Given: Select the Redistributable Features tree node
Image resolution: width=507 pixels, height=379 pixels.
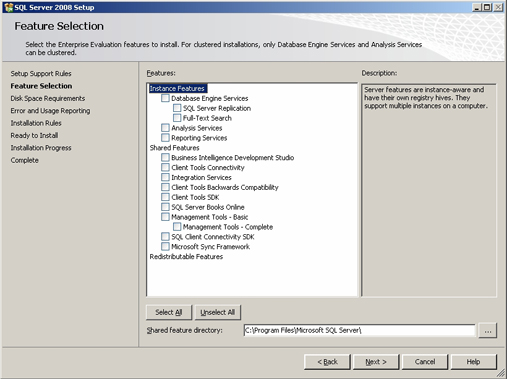Looking at the screenshot, I should 186,256.
